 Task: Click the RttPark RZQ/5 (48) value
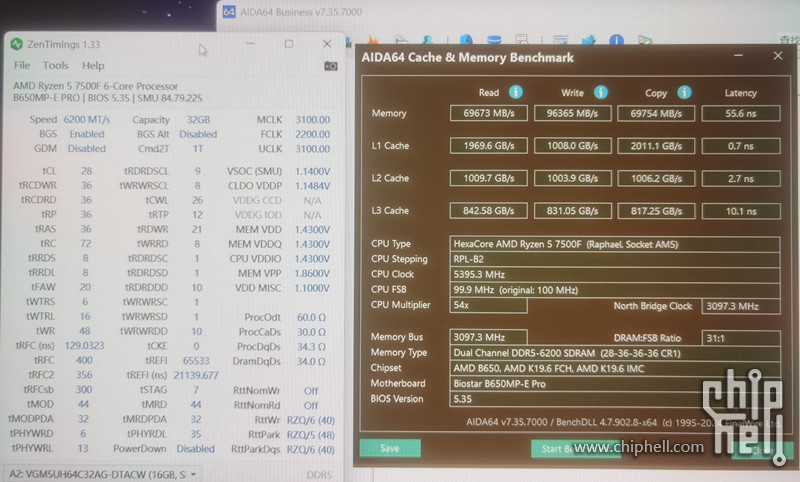310,435
